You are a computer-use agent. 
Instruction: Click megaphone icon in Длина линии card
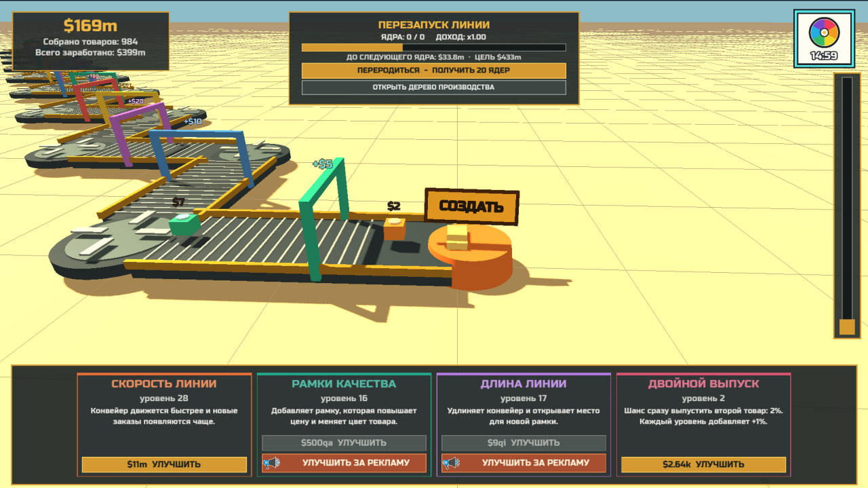click(451, 463)
